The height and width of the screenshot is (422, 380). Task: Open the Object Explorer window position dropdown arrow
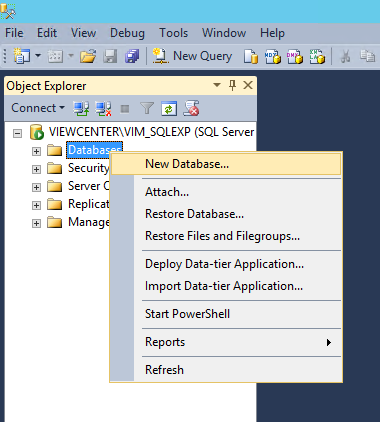click(x=217, y=85)
